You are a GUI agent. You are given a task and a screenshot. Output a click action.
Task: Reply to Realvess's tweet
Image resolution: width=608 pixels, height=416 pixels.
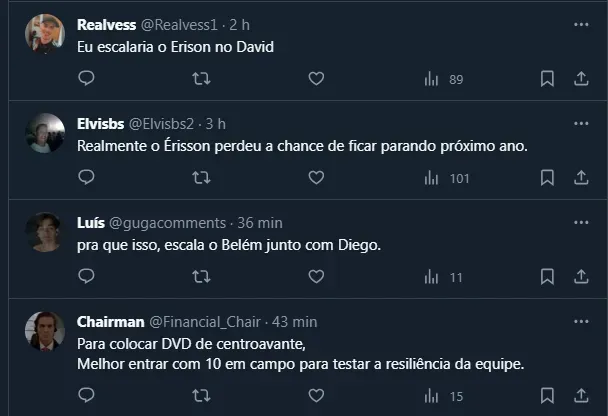tap(86, 78)
